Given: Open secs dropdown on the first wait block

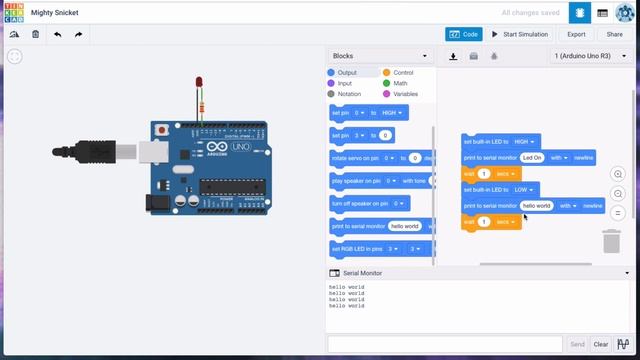Looking at the screenshot, I should pos(506,174).
